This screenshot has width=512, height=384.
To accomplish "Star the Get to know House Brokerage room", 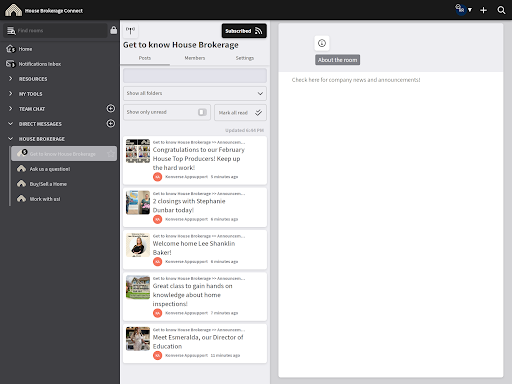I will pos(111,154).
